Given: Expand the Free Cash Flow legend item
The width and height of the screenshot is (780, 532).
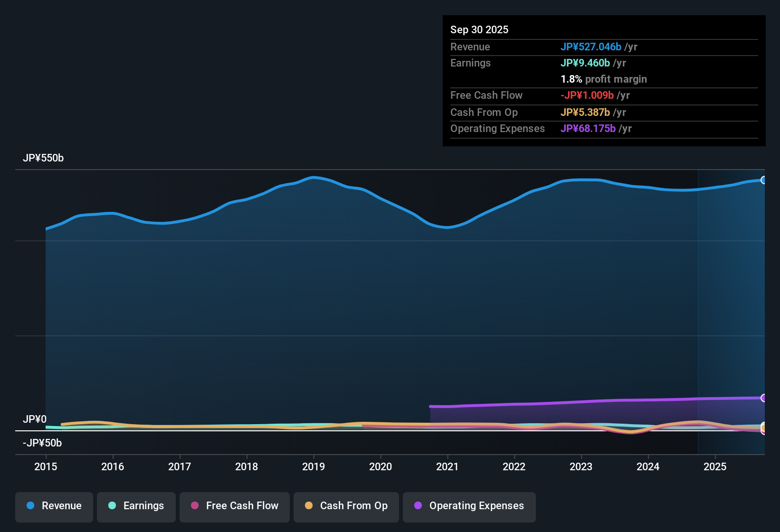Looking at the screenshot, I should tap(234, 506).
